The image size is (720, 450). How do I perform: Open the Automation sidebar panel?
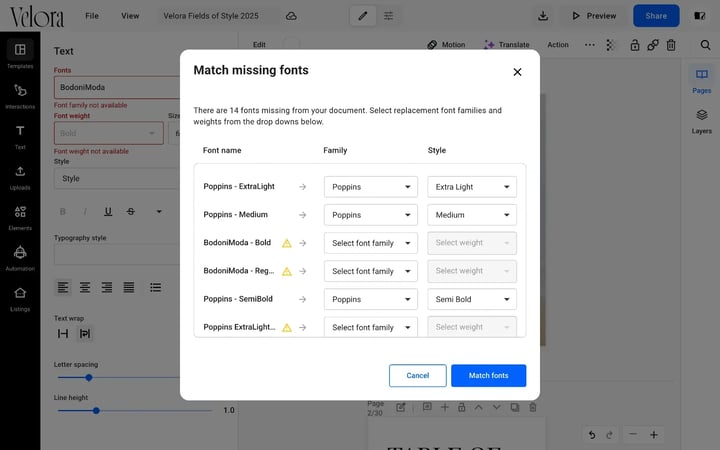[20, 258]
